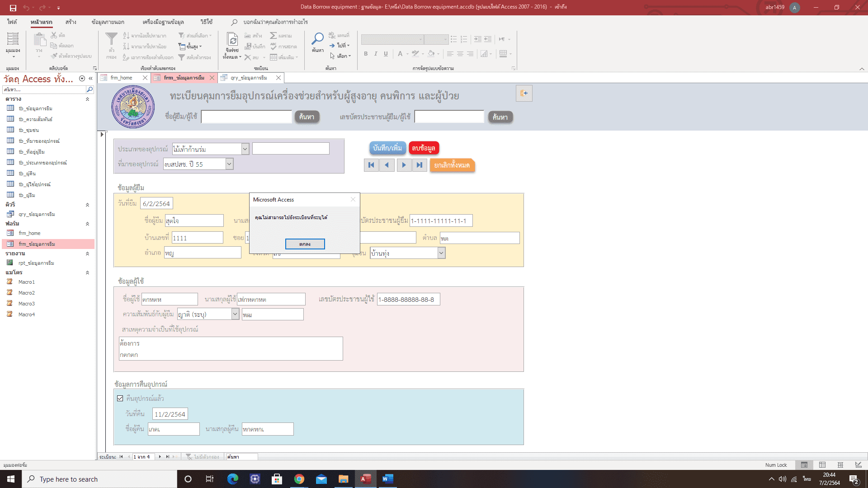The height and width of the screenshot is (488, 868).
Task: Click the Refresh All icon
Action: pos(232,40)
